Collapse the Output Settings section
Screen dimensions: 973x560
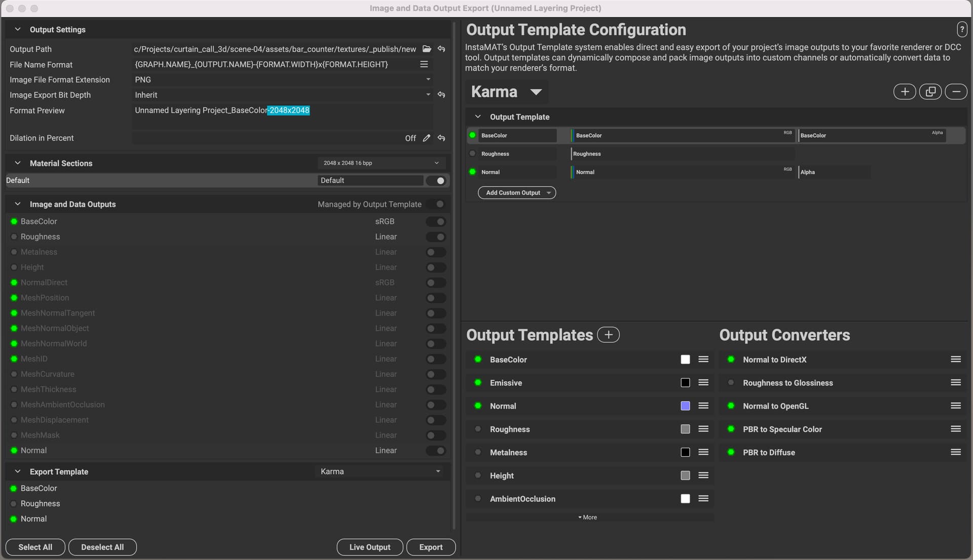pyautogui.click(x=18, y=29)
